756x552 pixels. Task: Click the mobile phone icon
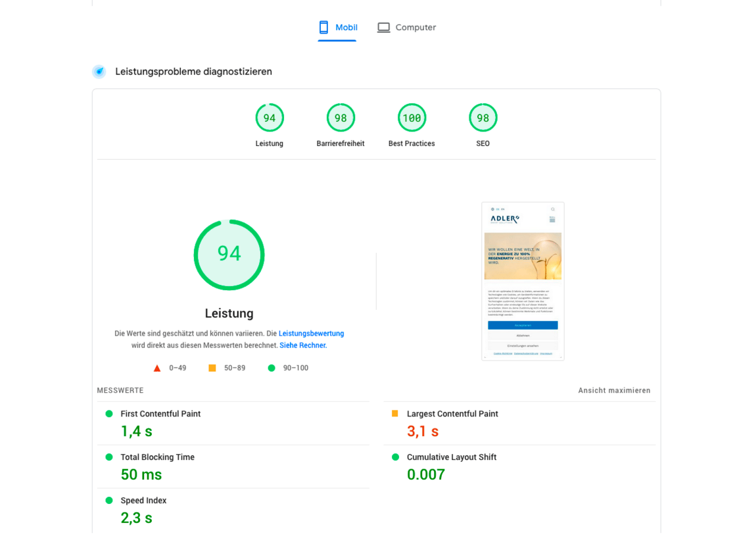[x=323, y=28]
